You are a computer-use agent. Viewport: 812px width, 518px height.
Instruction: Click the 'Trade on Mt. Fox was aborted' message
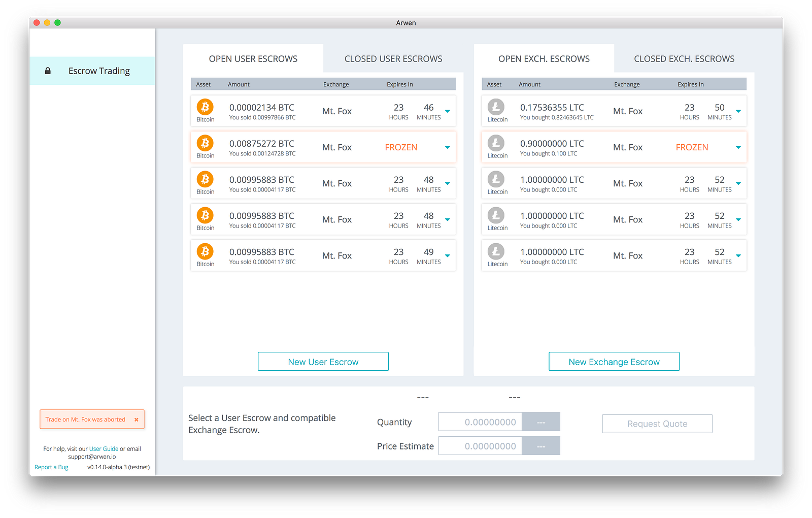tap(85, 419)
